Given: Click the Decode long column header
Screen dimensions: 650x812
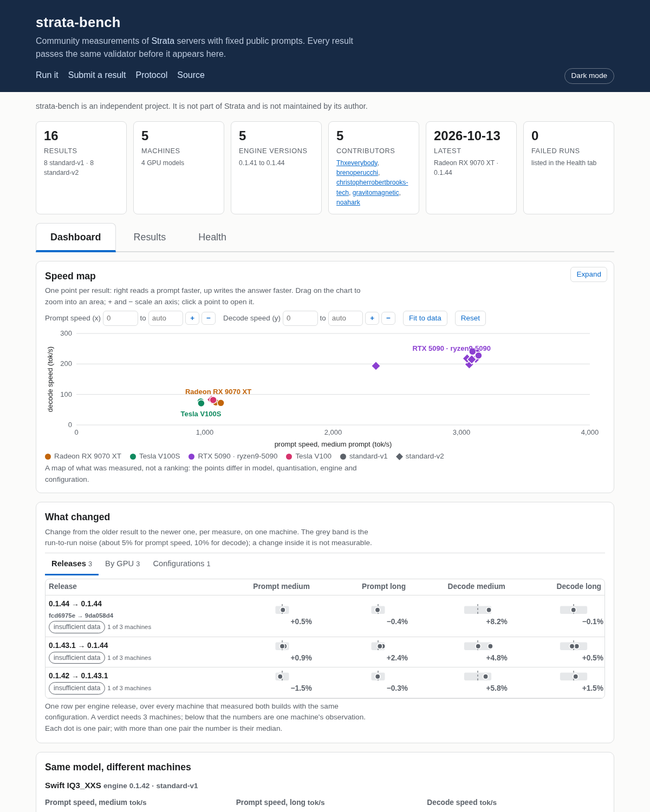Looking at the screenshot, I should coord(578,586).
